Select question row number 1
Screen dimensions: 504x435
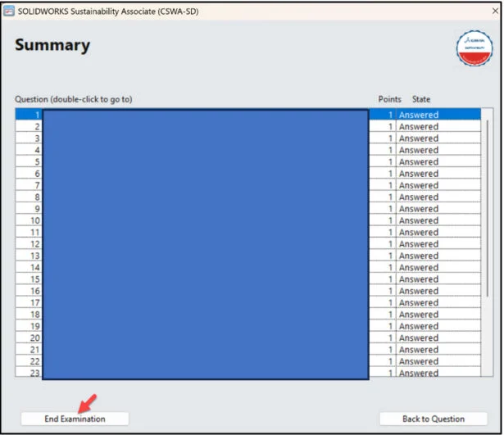[x=247, y=115]
